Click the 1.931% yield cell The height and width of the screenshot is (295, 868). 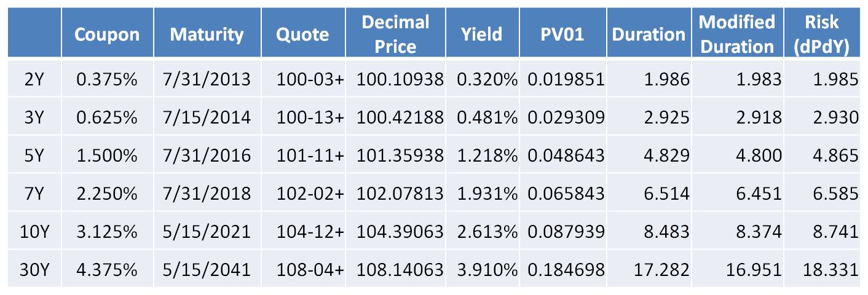coord(486,194)
